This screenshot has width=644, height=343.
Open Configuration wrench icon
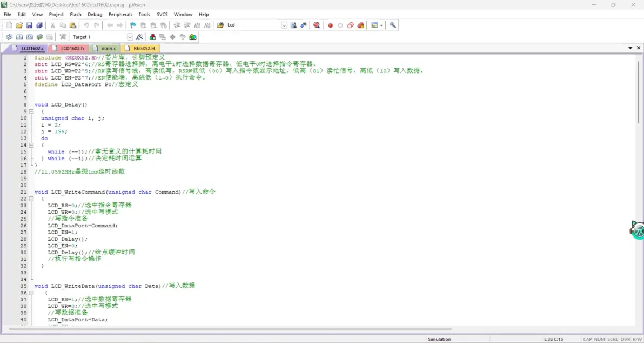tap(393, 25)
